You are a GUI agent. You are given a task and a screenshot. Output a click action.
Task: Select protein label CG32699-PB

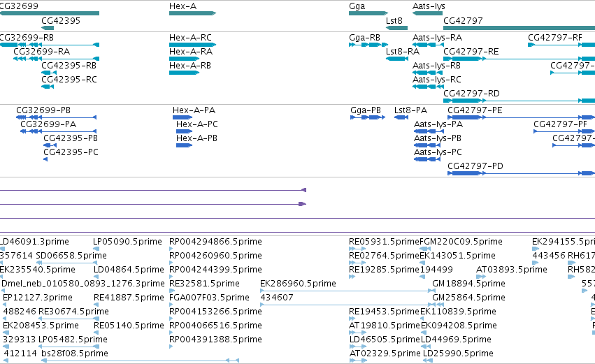[x=43, y=110]
